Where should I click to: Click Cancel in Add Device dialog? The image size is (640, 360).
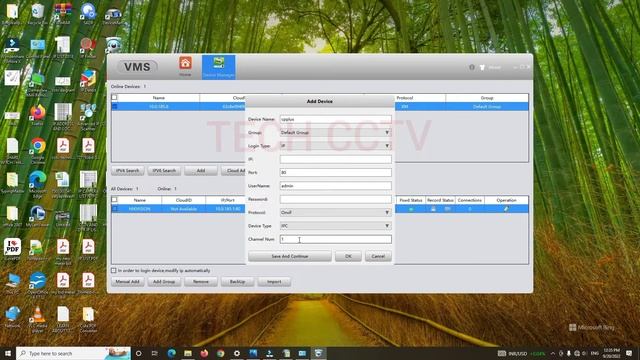pos(378,256)
